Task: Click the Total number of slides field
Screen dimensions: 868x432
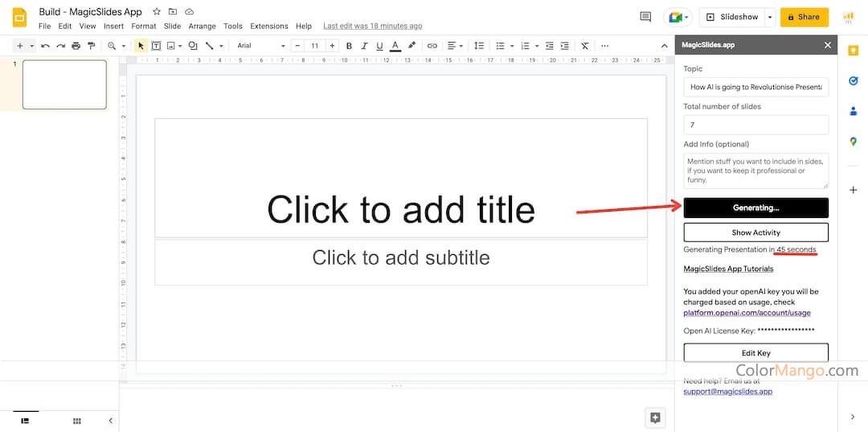Action: point(755,125)
